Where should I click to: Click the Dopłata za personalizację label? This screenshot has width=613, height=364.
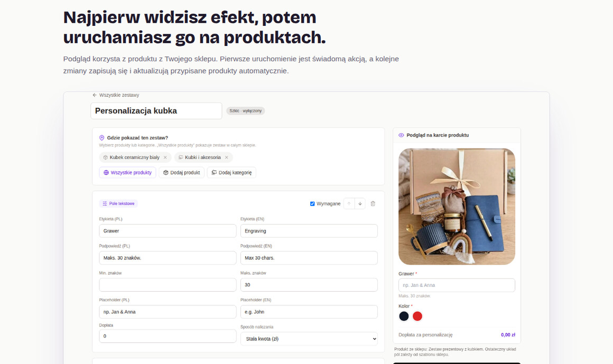click(x=425, y=335)
